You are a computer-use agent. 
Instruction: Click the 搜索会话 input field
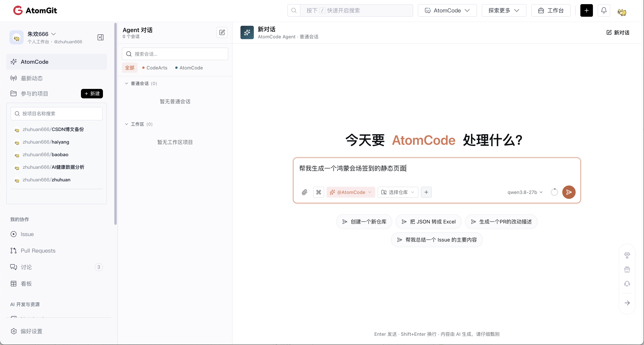coord(175,54)
